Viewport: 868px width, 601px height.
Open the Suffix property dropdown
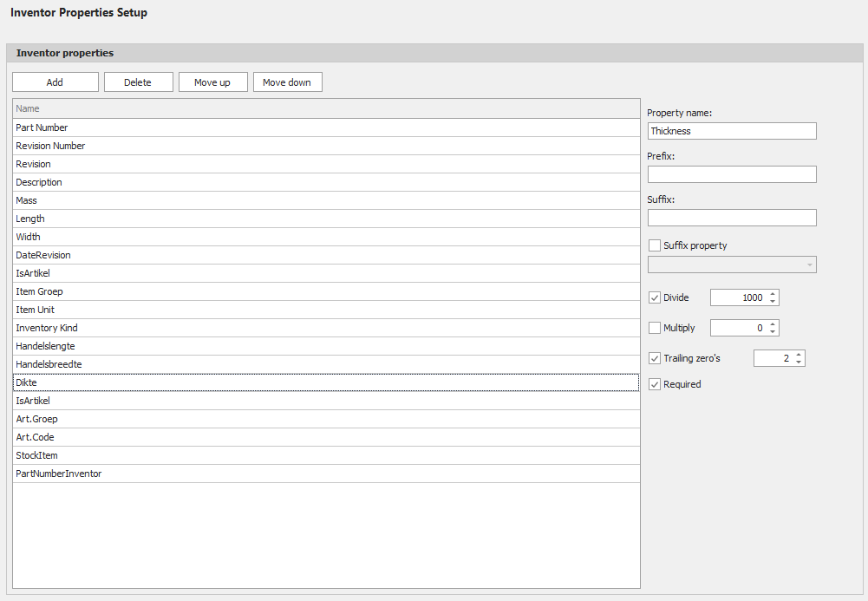(x=808, y=265)
